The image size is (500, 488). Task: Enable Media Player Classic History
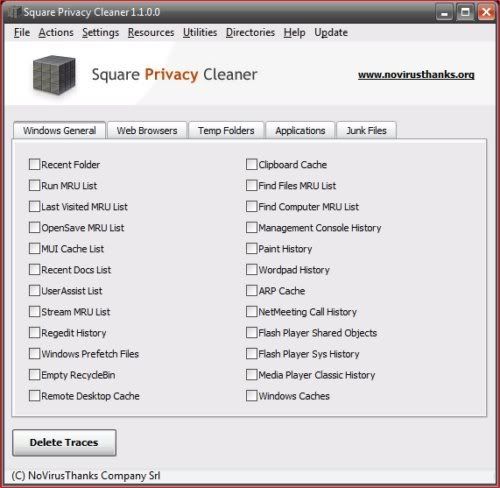click(252, 374)
